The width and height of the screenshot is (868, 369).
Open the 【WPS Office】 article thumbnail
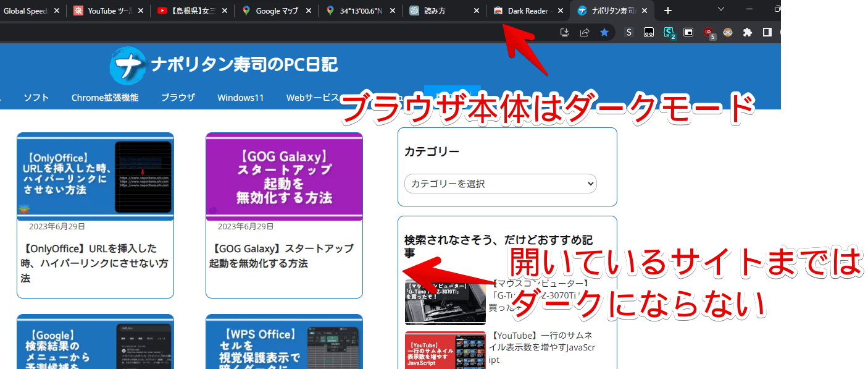click(x=284, y=342)
